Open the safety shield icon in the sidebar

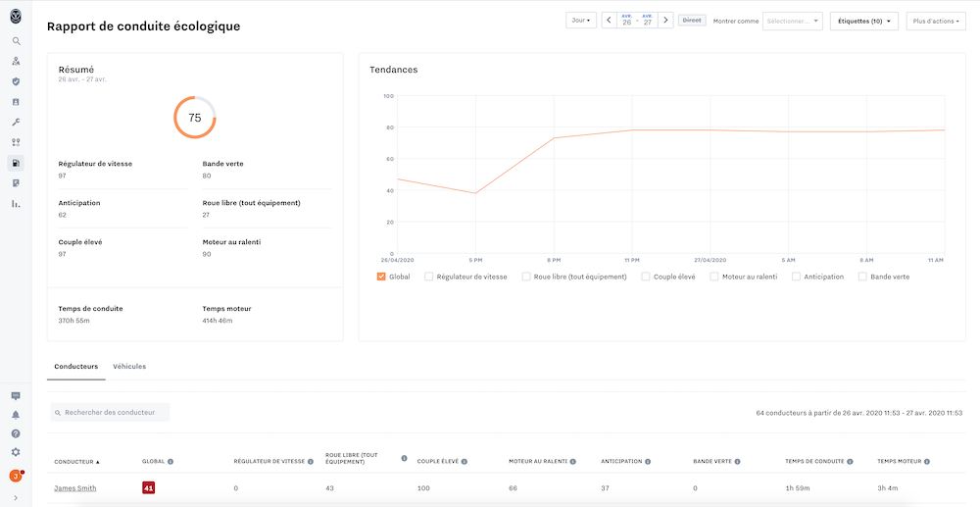coord(17,81)
